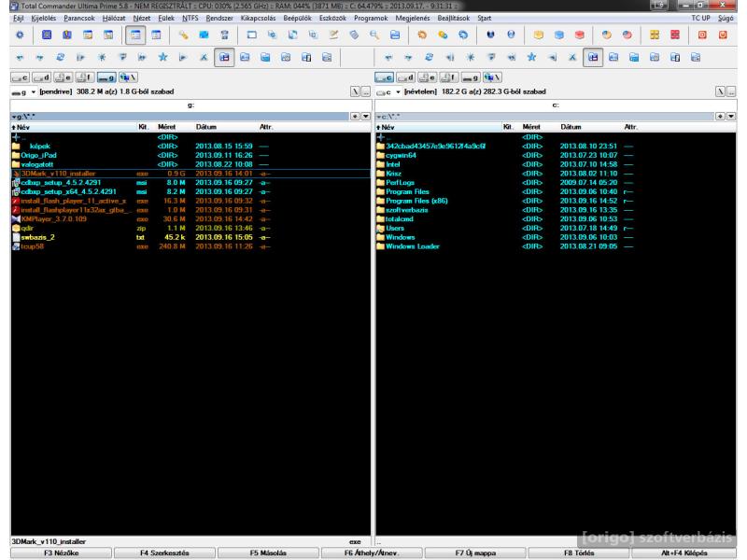The width and height of the screenshot is (747, 560).
Task: Toggle right panel's highlighted view mode button
Action: click(x=593, y=58)
